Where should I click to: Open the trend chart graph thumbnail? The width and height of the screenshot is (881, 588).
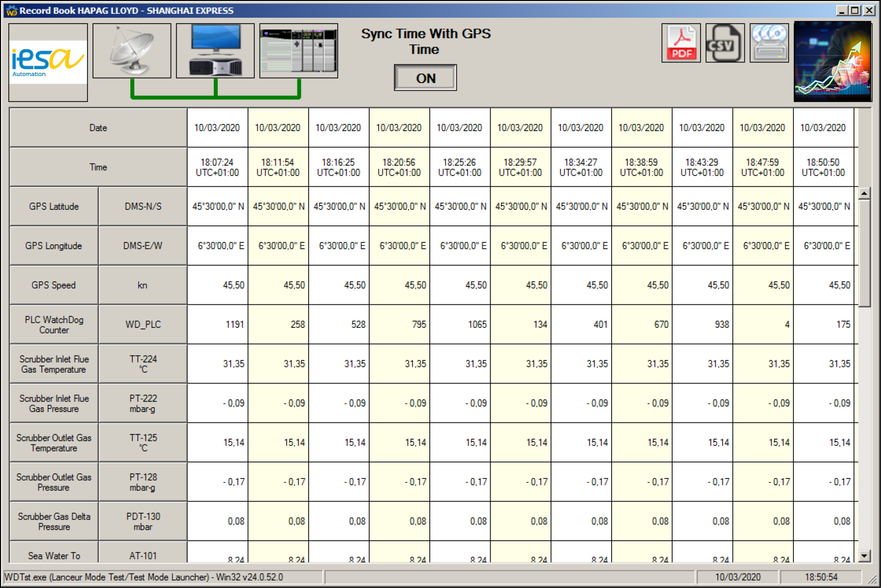tap(833, 62)
